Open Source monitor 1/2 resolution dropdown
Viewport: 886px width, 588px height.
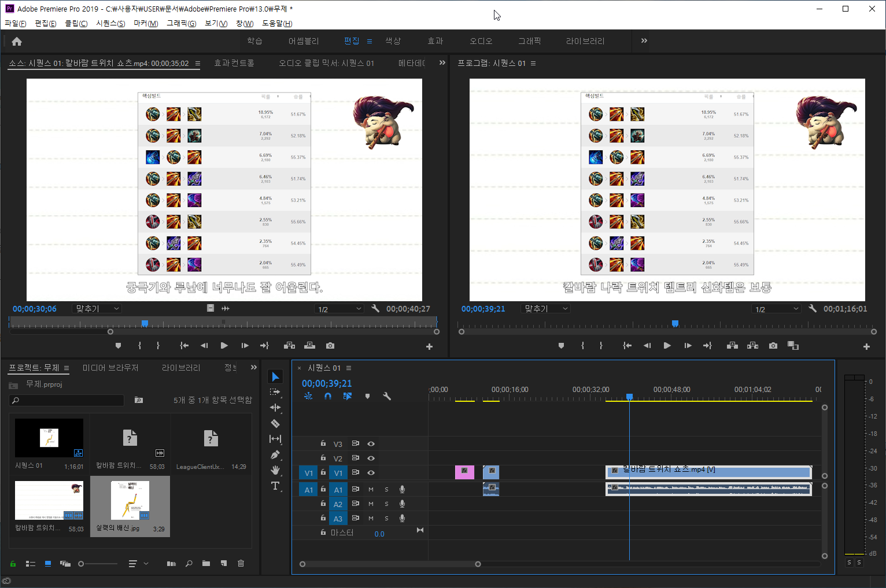pyautogui.click(x=339, y=309)
